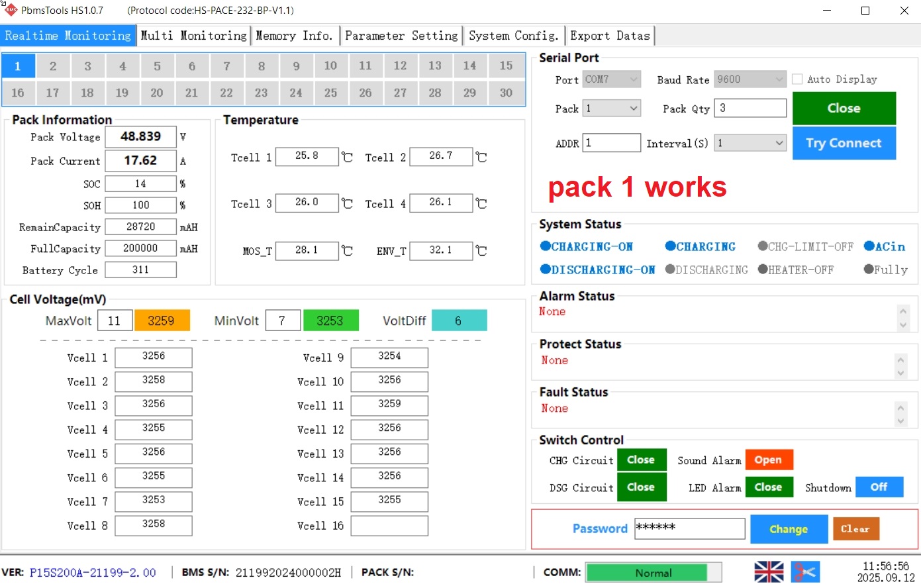Enable the Auto Display checkbox
This screenshot has height=588, width=921.
[798, 79]
